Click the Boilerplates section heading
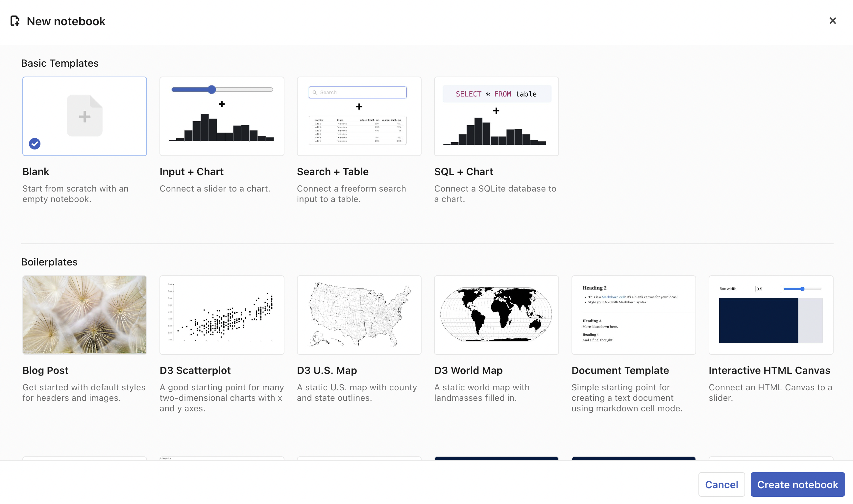The width and height of the screenshot is (853, 504). tap(49, 262)
